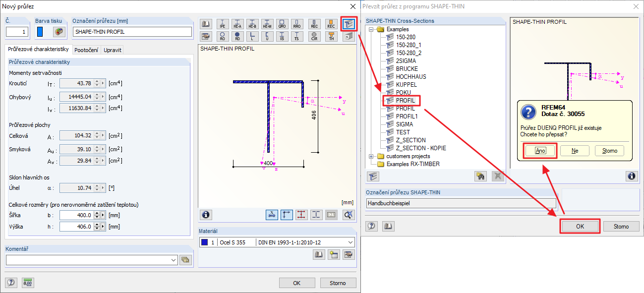The width and height of the screenshot is (644, 293).
Task: Import section from SHAPE-MASSIVE icon
Action: 350,36
